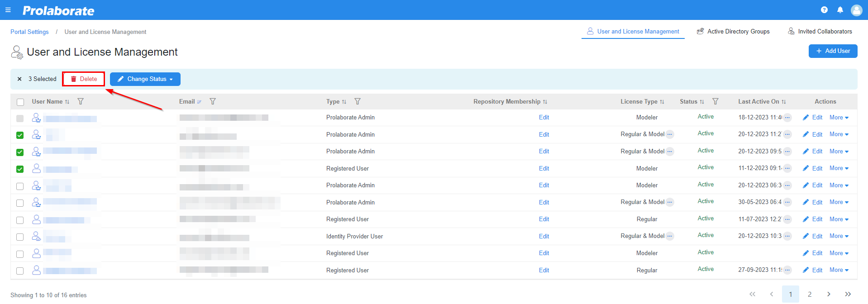Sort by the Email column sort icon
Viewport: 868px width, 304px height.
pyautogui.click(x=199, y=102)
